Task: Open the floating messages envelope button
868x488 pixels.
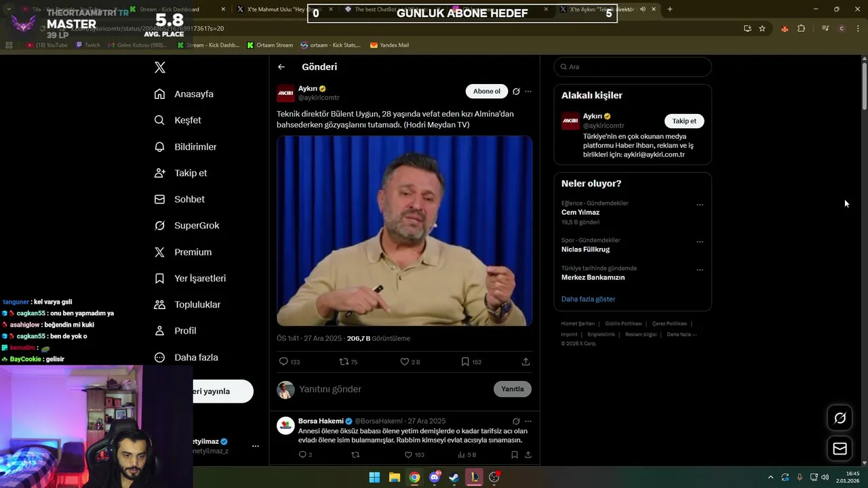Action: [x=840, y=449]
